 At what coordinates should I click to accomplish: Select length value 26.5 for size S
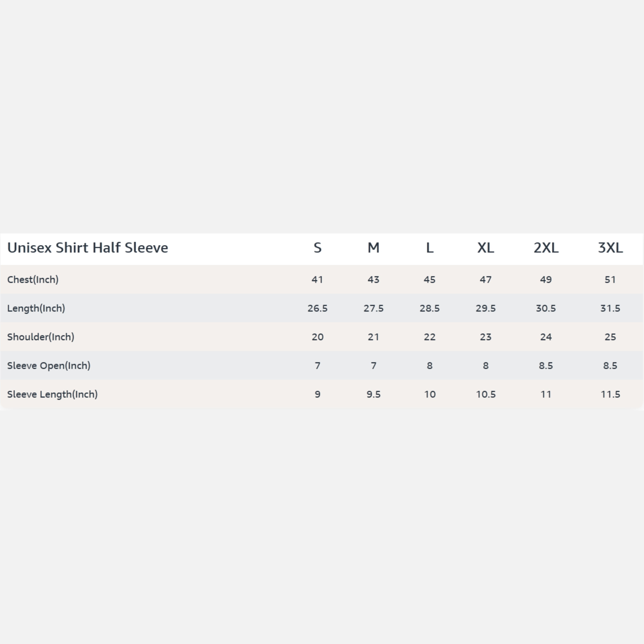tap(317, 308)
